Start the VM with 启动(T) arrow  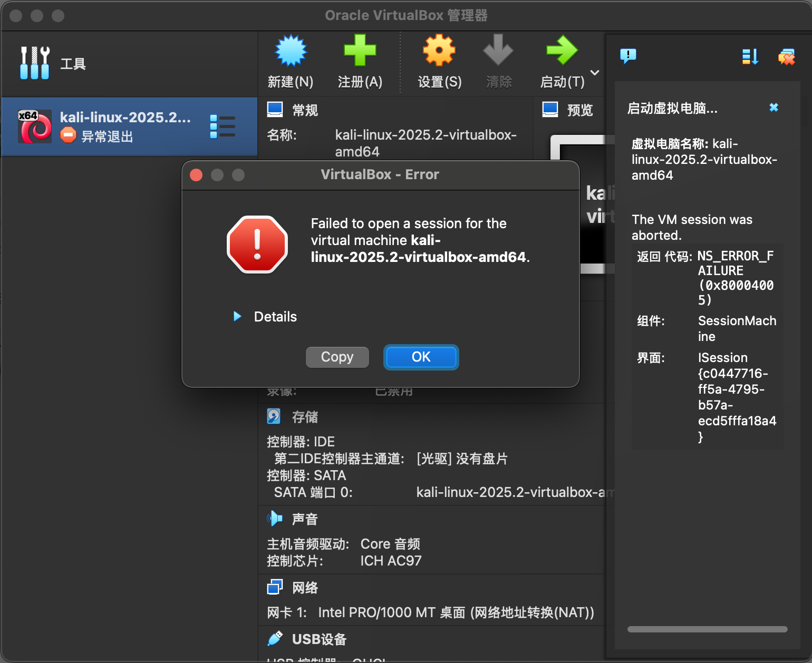tap(562, 51)
